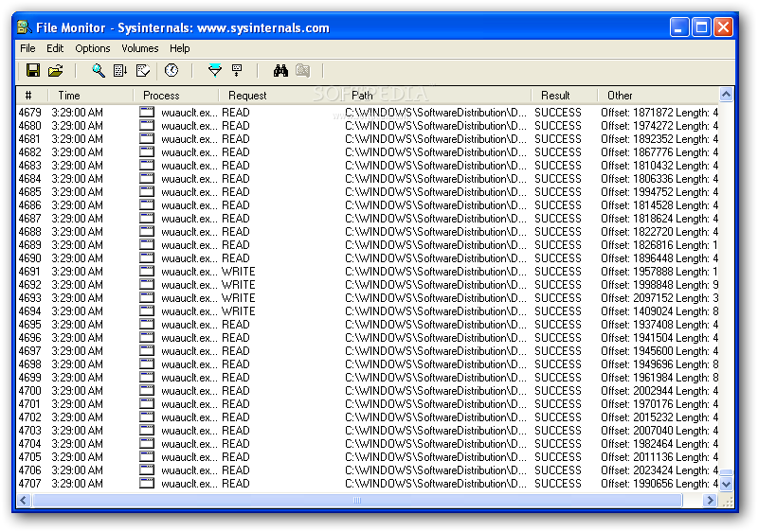This screenshot has width=758, height=532.
Task: Open the Volumes menu
Action: coord(139,48)
